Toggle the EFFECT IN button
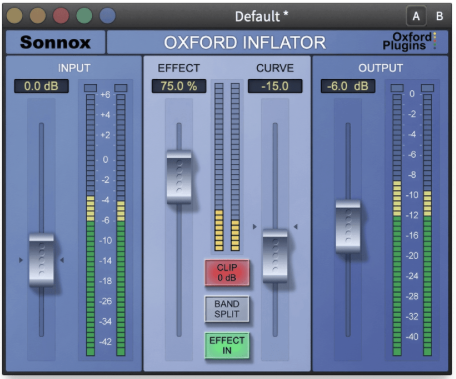This screenshot has height=379, width=456. (227, 346)
